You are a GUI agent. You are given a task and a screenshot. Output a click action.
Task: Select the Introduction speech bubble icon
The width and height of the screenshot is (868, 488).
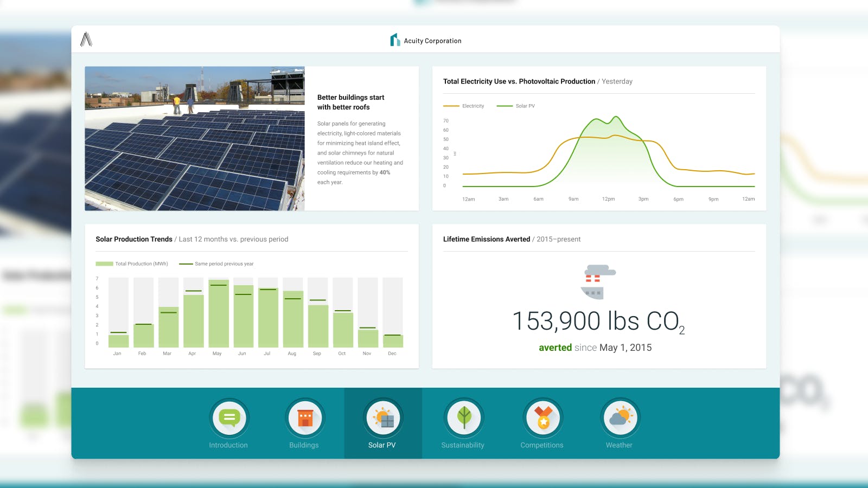click(229, 418)
